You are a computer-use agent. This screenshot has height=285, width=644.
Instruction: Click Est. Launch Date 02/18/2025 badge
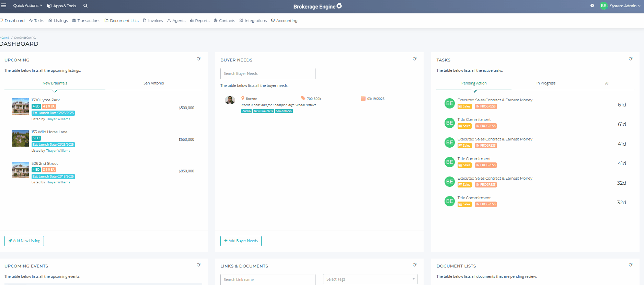[53, 176]
